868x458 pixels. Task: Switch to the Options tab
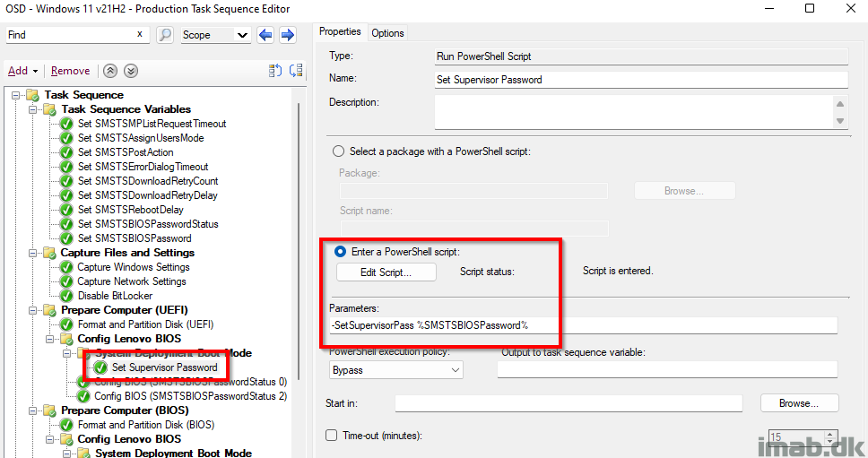[387, 33]
